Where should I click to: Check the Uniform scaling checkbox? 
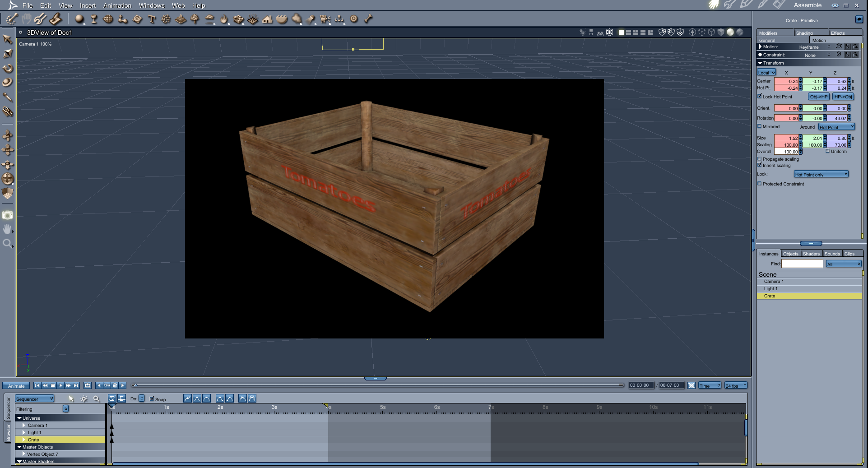[x=828, y=151]
